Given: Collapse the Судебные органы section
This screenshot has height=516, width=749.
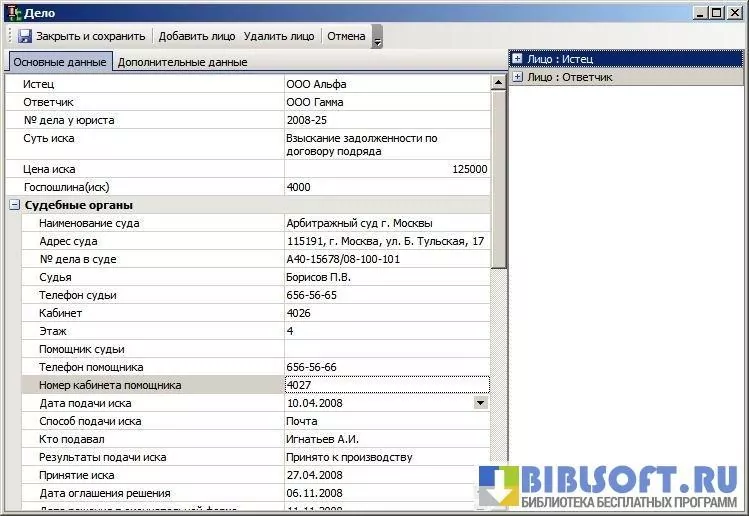Looking at the screenshot, I should point(15,205).
